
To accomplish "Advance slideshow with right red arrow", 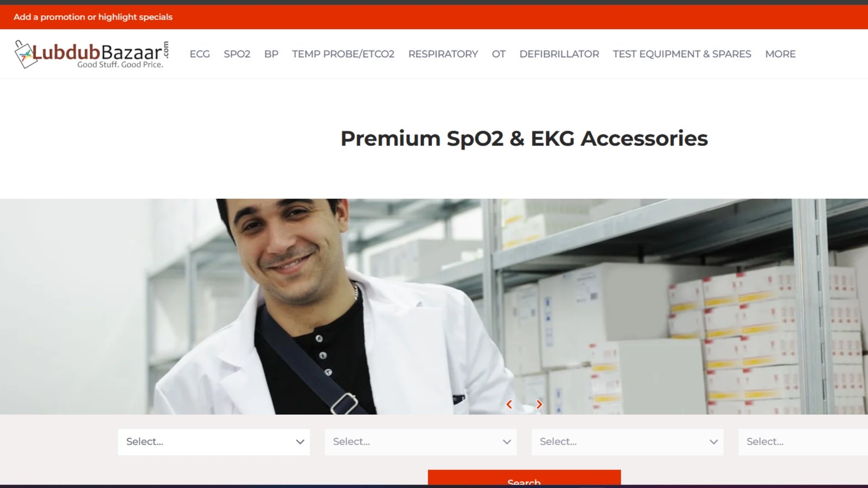I will coord(539,404).
